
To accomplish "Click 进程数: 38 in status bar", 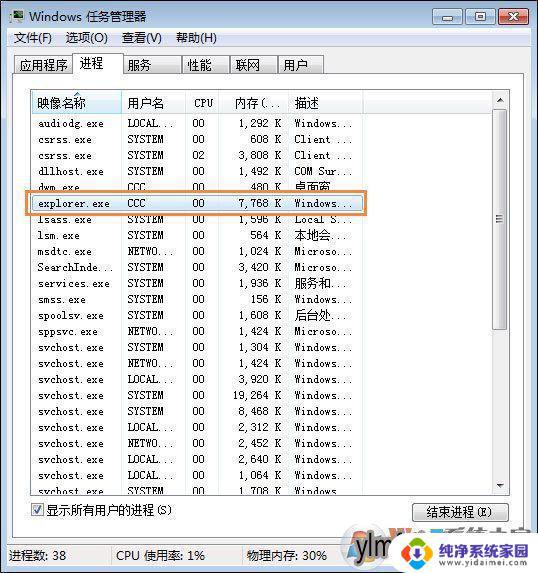I will pyautogui.click(x=37, y=556).
